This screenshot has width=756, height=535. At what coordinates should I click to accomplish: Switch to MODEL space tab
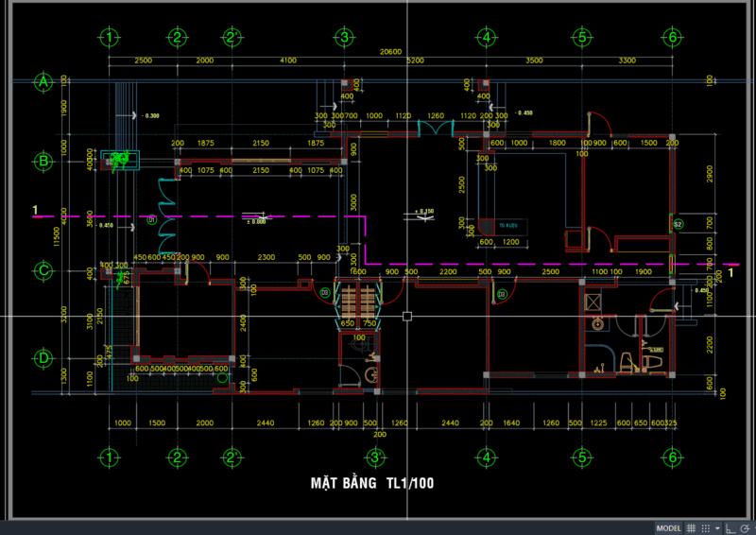coord(668,527)
